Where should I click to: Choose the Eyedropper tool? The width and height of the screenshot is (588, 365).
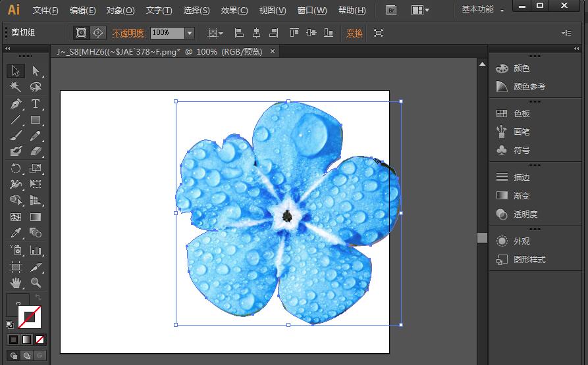coord(16,233)
